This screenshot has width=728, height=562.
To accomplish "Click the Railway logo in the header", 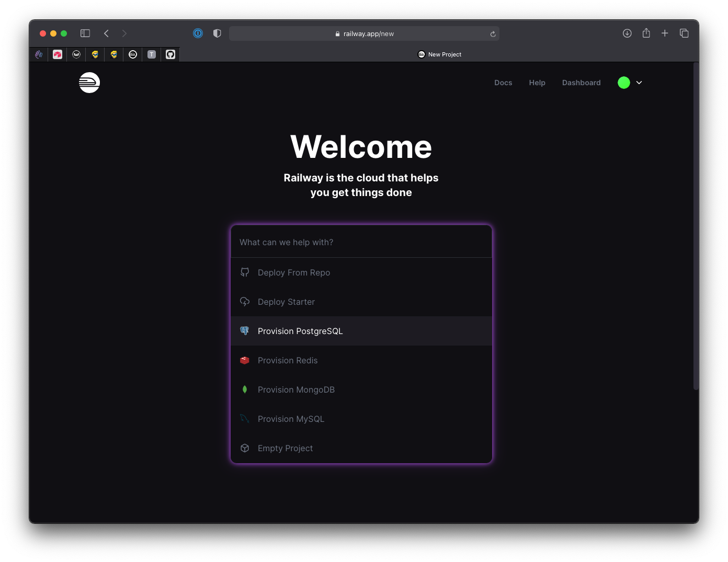I will coord(89,83).
